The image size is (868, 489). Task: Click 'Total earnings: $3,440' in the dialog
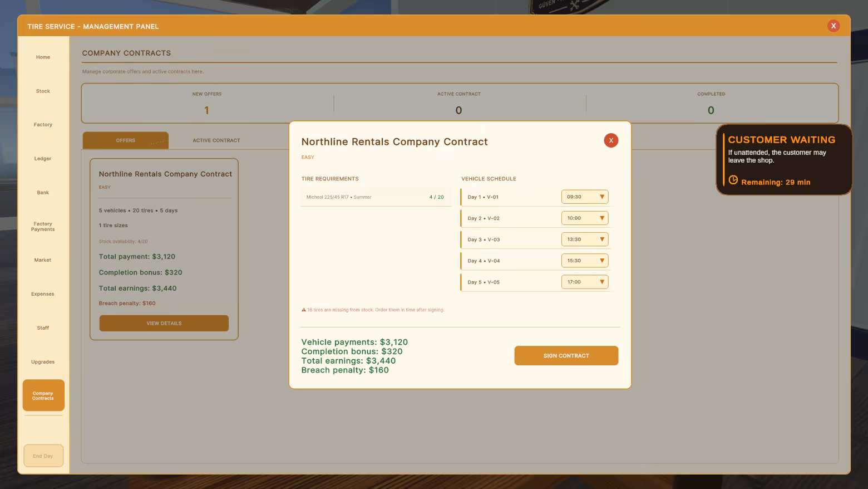click(x=348, y=361)
